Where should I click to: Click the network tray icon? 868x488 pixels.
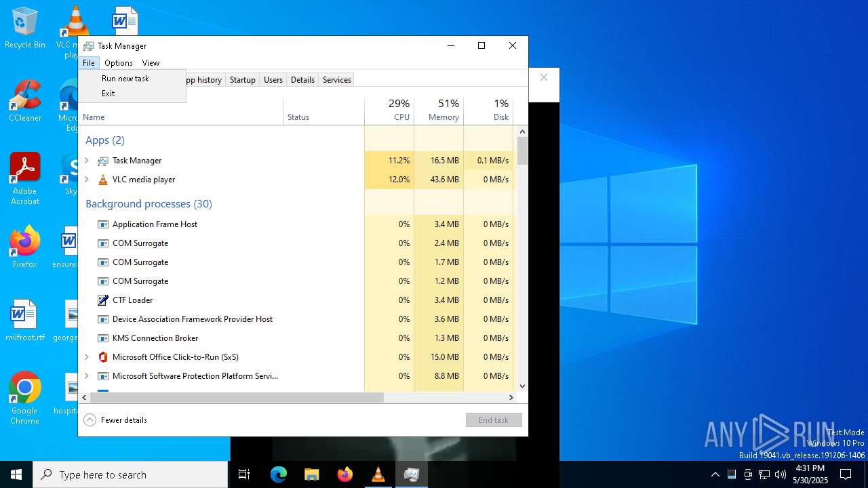click(x=764, y=474)
